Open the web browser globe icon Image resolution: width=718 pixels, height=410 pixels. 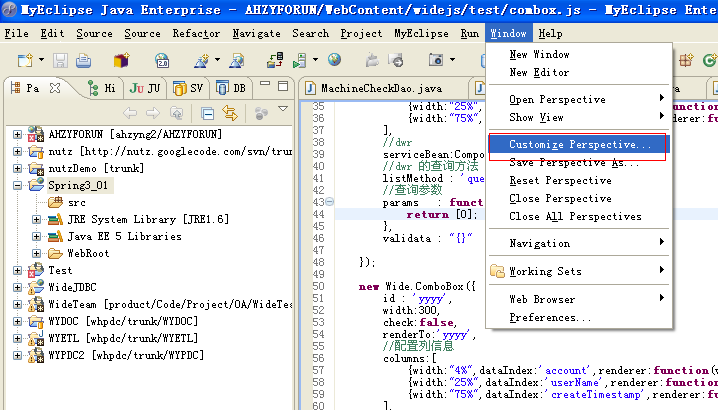334,61
